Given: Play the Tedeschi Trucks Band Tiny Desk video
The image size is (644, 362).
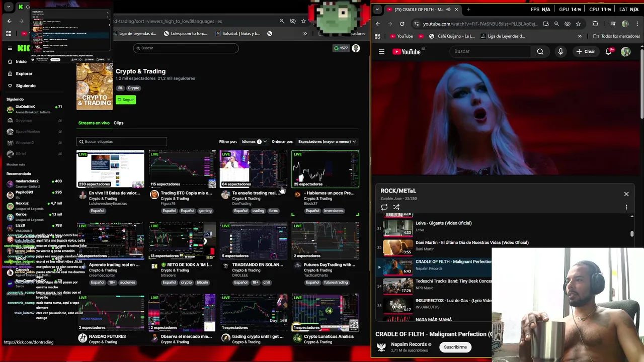Looking at the screenshot, I should 453,281.
